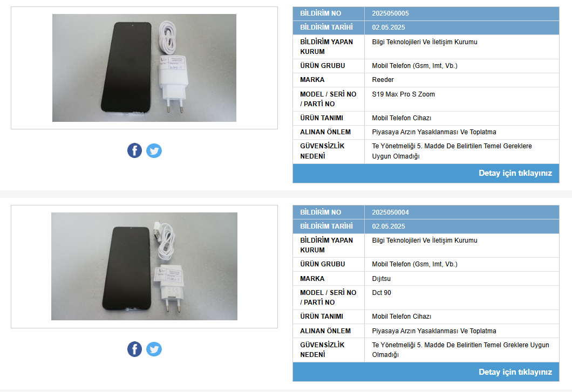Select notification number 2025050004
Screen dimensions: 572x392
point(390,212)
